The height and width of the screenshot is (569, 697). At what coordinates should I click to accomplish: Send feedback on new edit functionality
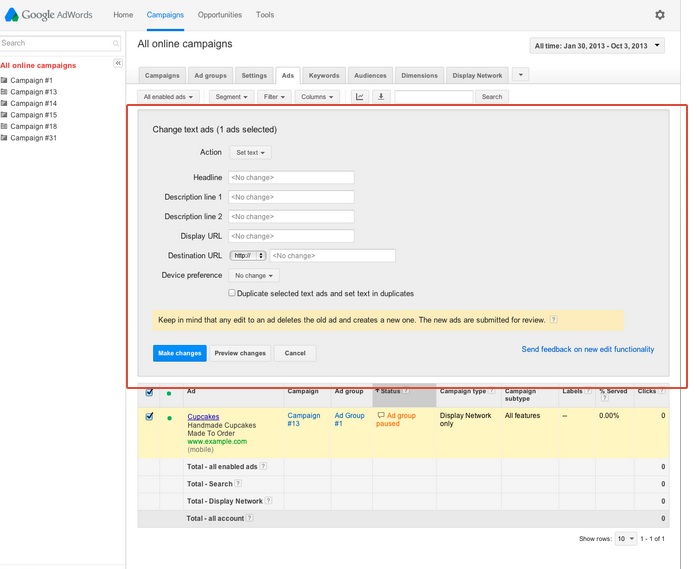tap(588, 349)
